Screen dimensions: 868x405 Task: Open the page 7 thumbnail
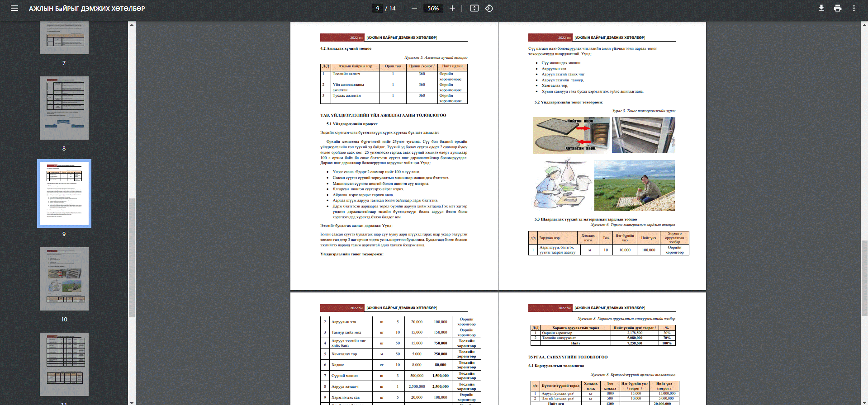(x=64, y=38)
